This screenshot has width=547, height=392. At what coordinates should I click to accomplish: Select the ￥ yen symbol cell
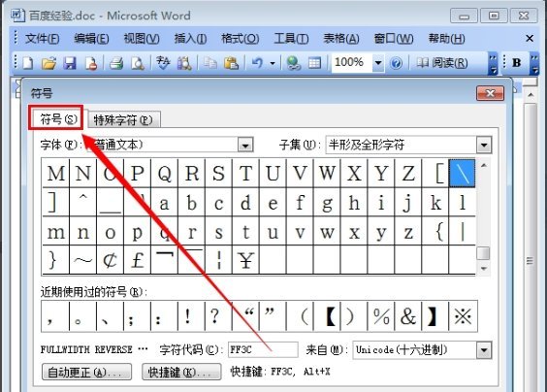[x=245, y=260]
